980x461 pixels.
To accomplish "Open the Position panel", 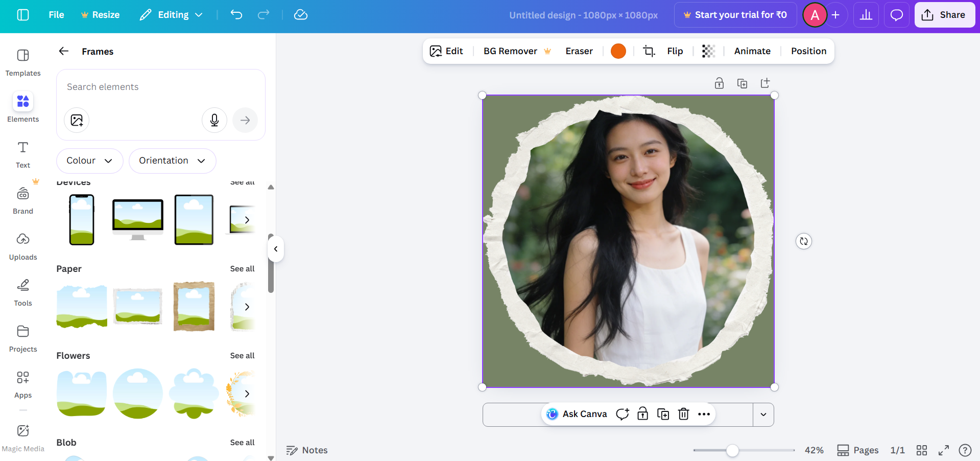I will click(808, 51).
